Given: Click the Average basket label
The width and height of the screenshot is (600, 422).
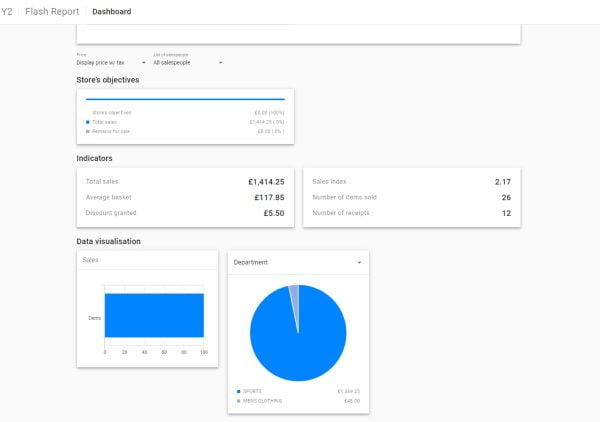Looking at the screenshot, I should [x=108, y=197].
